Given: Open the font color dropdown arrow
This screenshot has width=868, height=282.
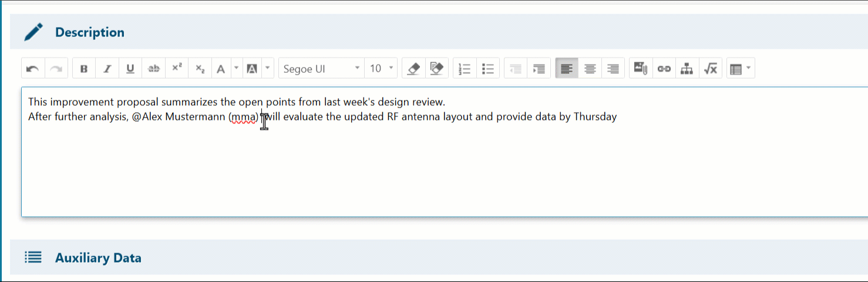Looking at the screenshot, I should click(x=236, y=69).
